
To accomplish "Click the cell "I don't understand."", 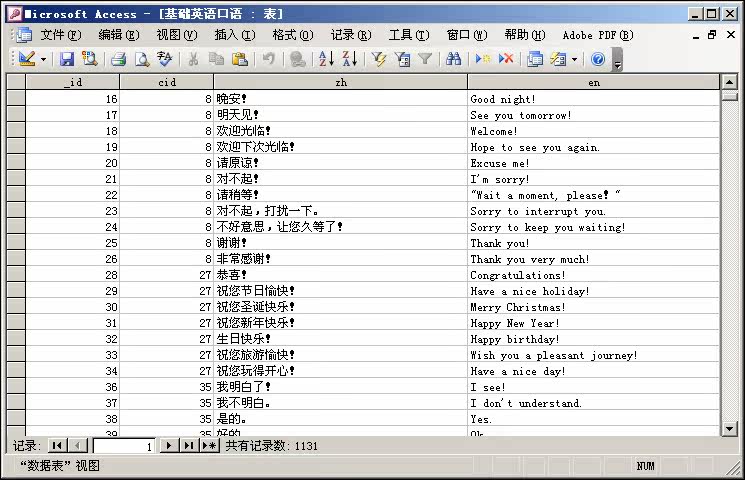I will click(x=593, y=403).
